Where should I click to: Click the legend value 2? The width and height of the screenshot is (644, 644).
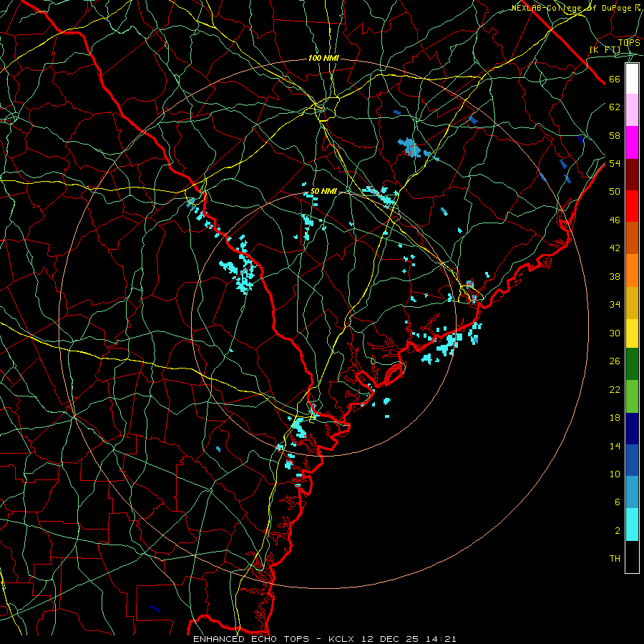[x=618, y=531]
